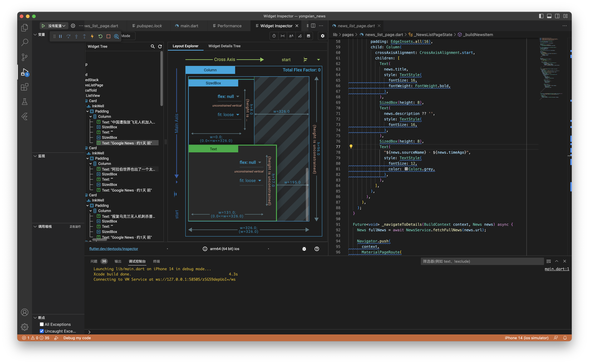Open the Widget Details Tree tab
The image size is (589, 364).
(224, 46)
